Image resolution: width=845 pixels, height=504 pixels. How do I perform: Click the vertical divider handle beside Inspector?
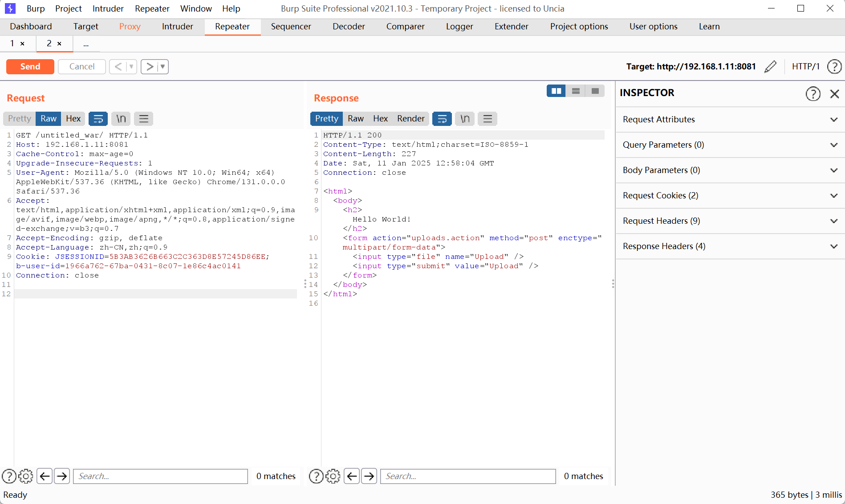(613, 284)
